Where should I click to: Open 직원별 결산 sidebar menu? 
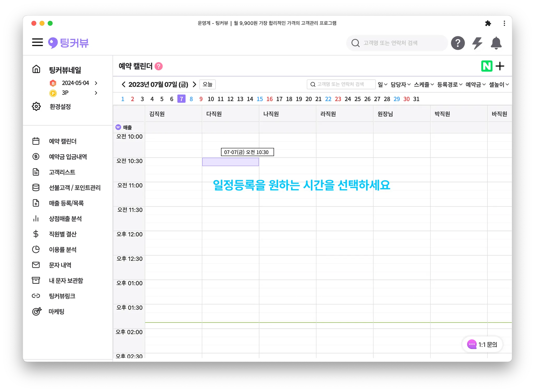63,234
